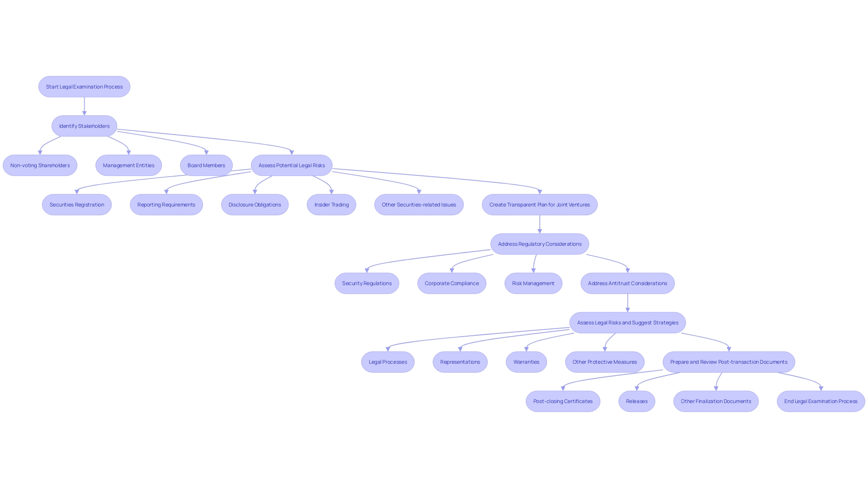Select the Corporate Compliance regulatory node

(x=452, y=283)
